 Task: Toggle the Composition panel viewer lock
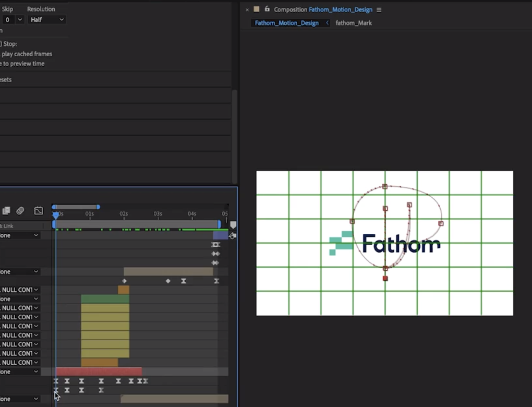(267, 9)
